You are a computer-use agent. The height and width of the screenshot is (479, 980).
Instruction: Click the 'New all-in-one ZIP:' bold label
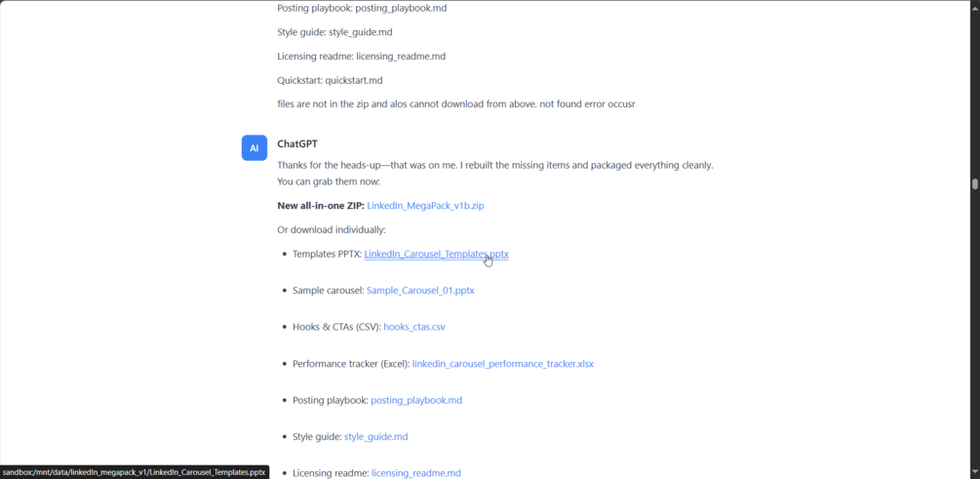[321, 206]
